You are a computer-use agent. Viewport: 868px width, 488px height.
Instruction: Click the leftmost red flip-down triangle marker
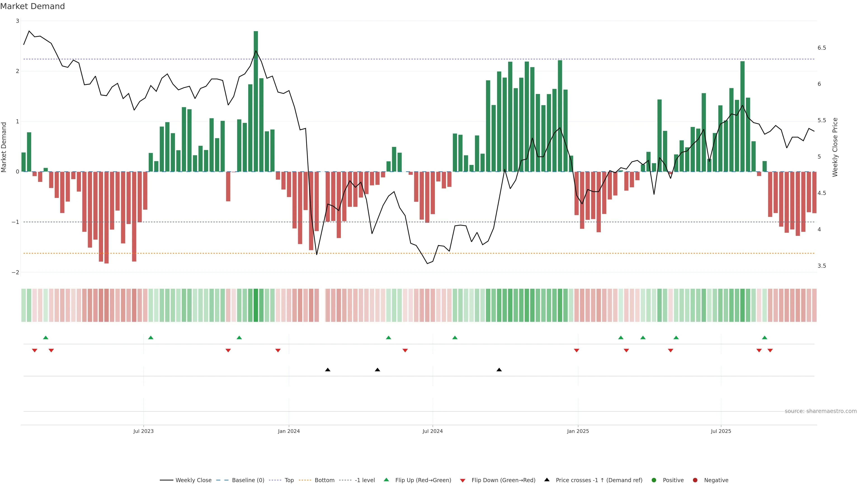(34, 351)
